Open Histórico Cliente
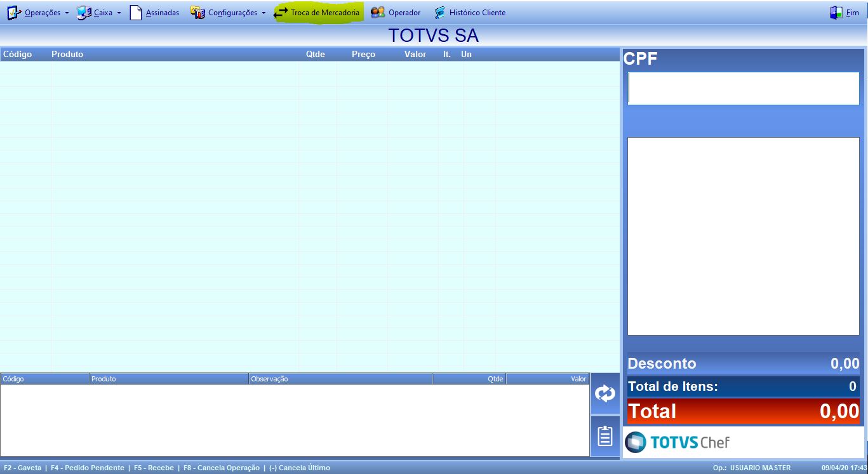This screenshot has height=474, width=868. (477, 13)
